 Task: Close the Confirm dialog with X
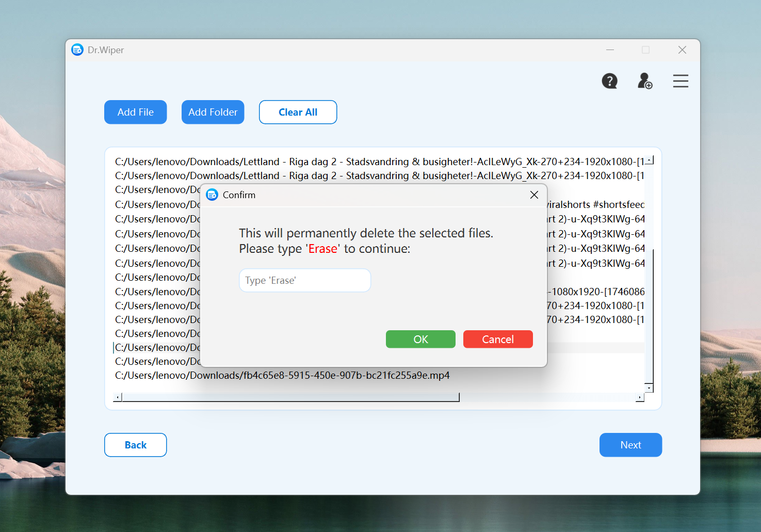tap(534, 195)
